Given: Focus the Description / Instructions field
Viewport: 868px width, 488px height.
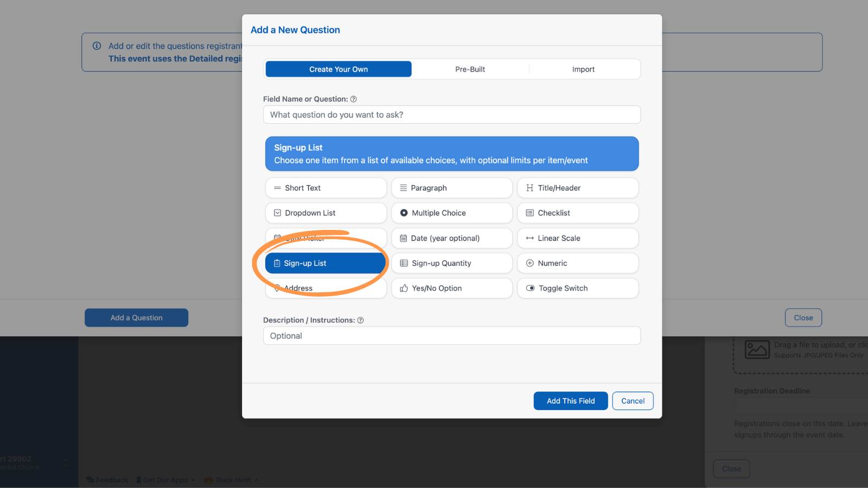Looking at the screenshot, I should click(451, 336).
